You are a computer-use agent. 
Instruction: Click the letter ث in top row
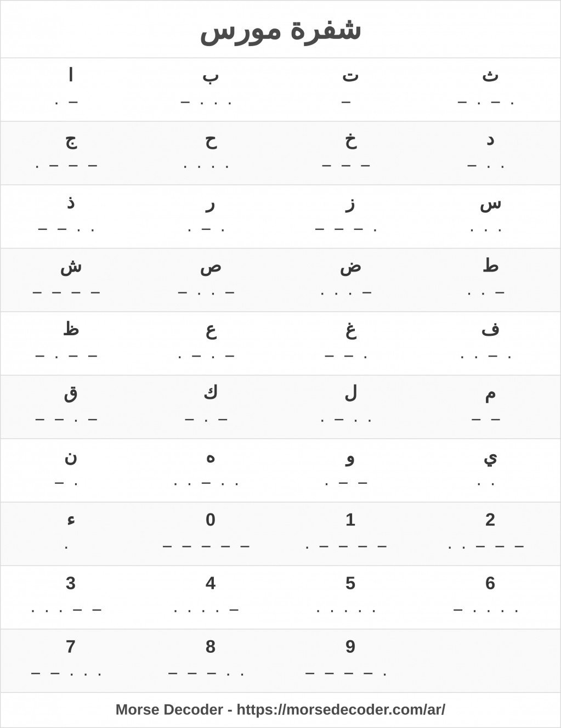coord(490,76)
